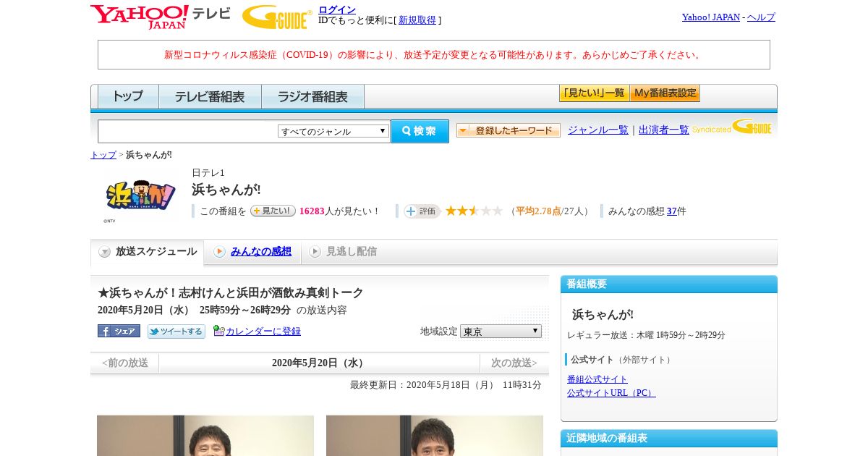868x456 pixels.
Task: Click the 16283 want-to-watch count
Action: [312, 211]
